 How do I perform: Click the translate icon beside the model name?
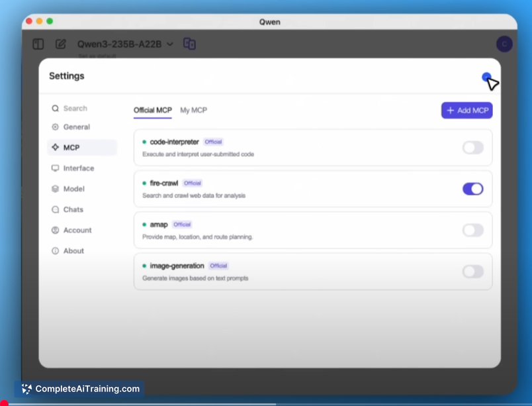point(189,44)
